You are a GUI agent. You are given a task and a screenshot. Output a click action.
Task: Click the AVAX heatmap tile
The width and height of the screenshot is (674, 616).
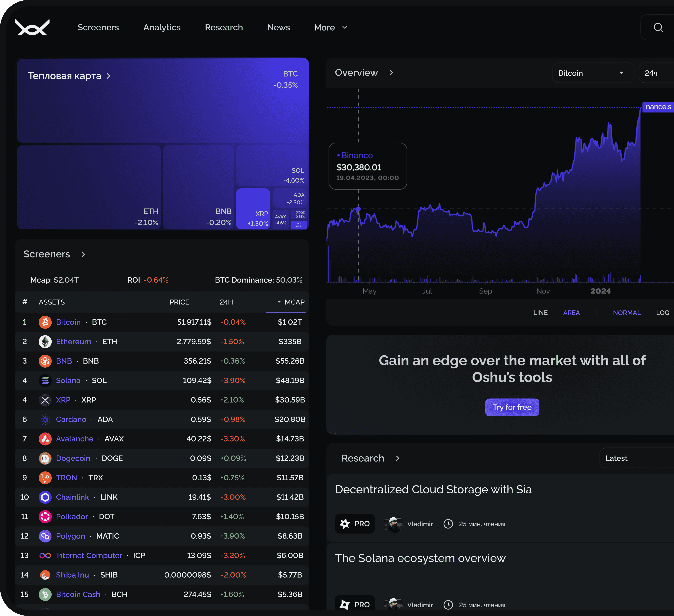pos(280,219)
